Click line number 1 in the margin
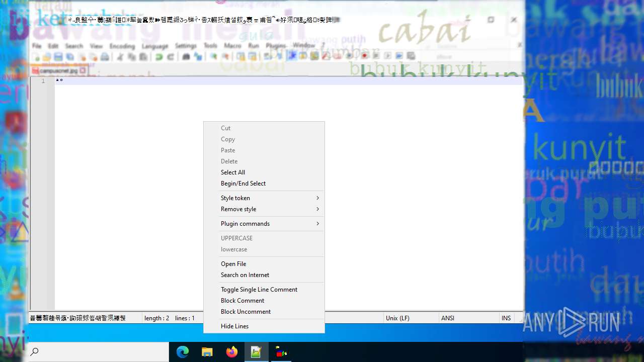The image size is (644, 362). 43,81
